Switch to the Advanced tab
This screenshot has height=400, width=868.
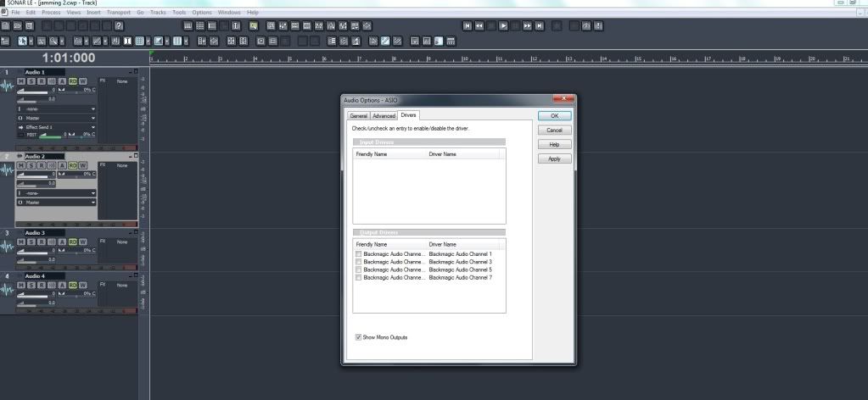tap(384, 115)
